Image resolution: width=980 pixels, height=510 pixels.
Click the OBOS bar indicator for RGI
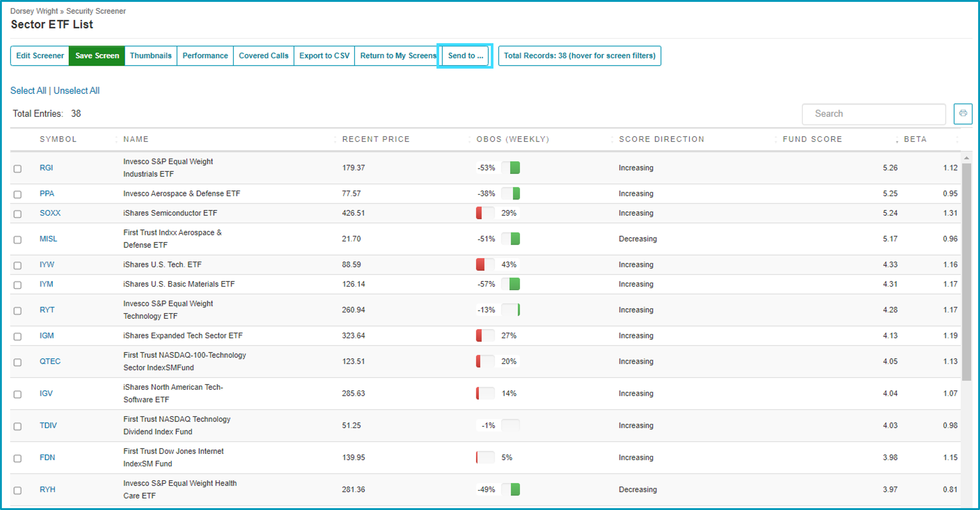(510, 167)
